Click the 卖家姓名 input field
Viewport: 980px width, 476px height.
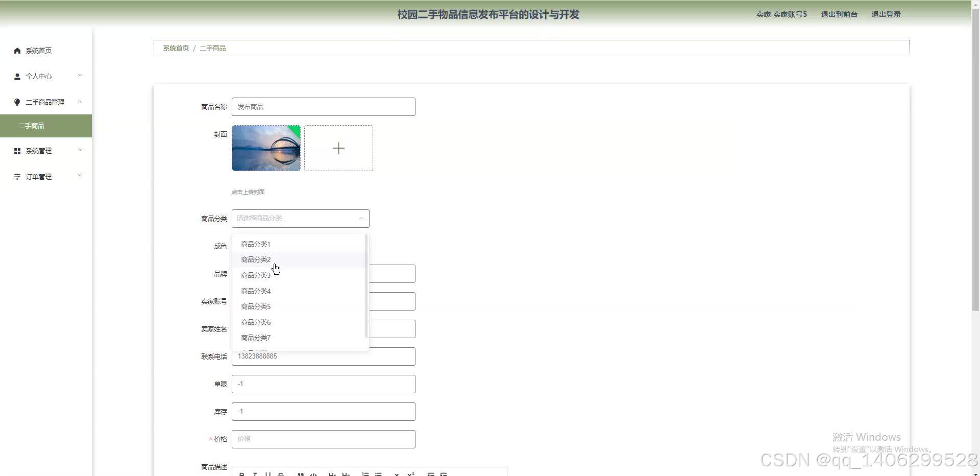[x=392, y=329]
